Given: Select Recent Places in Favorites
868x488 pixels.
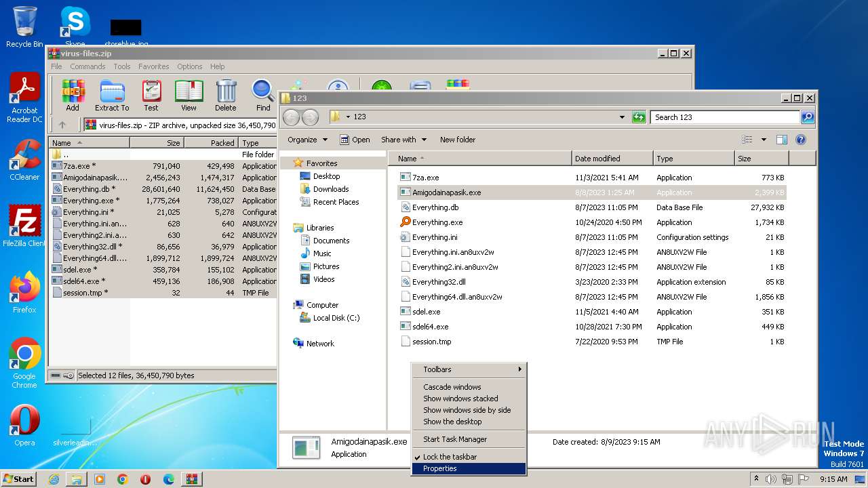Looking at the screenshot, I should point(330,202).
